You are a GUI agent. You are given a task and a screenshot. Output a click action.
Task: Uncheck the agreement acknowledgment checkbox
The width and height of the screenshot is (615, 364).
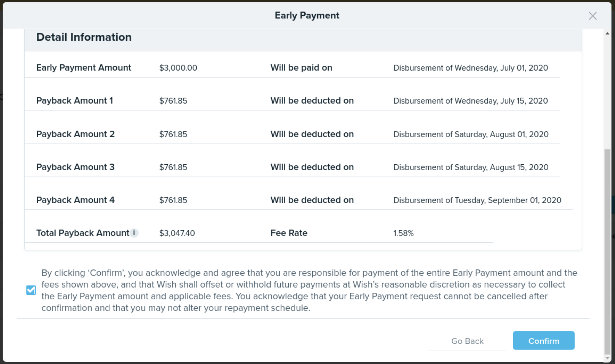pyautogui.click(x=31, y=290)
